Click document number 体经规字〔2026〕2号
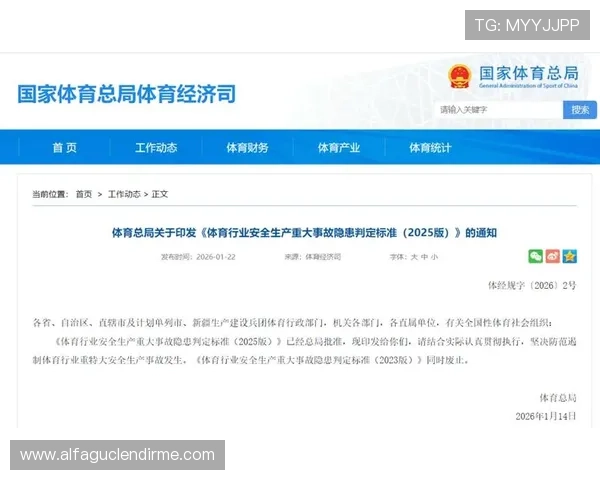Viewport: 600px width, 480px height. click(532, 285)
